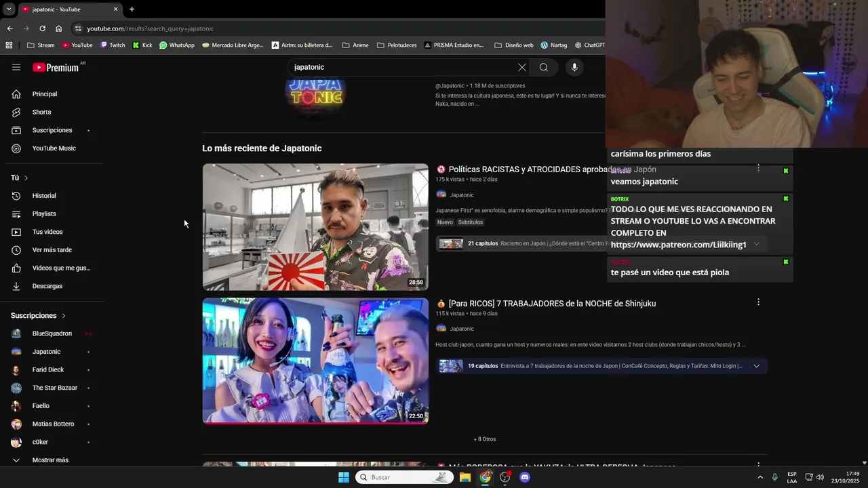Expand the 19 capítulos chapter list
The height and width of the screenshot is (488, 868).
tap(756, 366)
